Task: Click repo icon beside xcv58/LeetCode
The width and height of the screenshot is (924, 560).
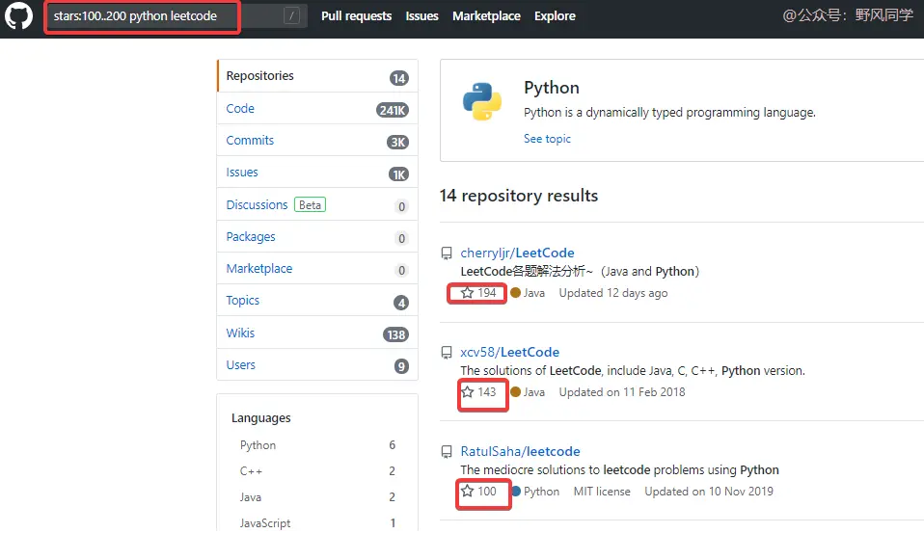Action: tap(447, 353)
